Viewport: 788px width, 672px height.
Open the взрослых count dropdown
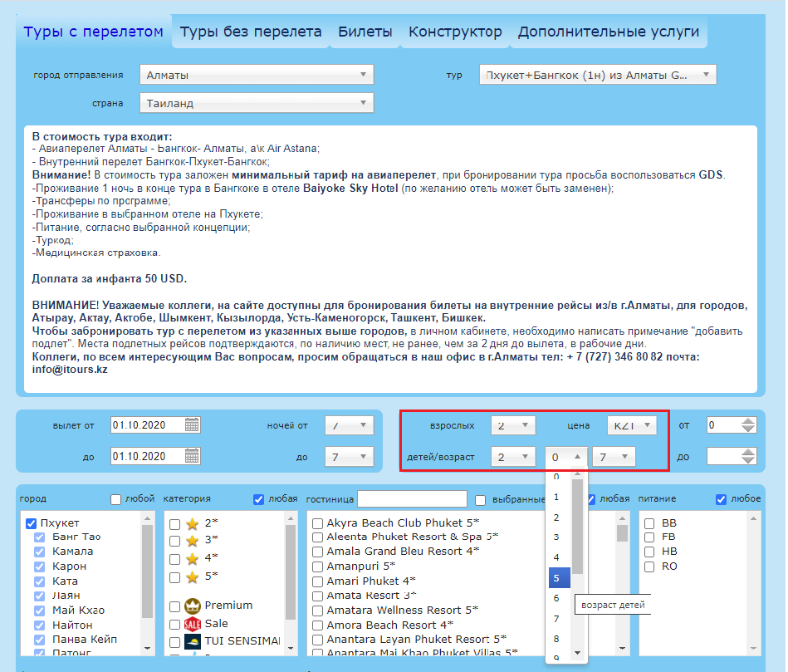point(512,424)
